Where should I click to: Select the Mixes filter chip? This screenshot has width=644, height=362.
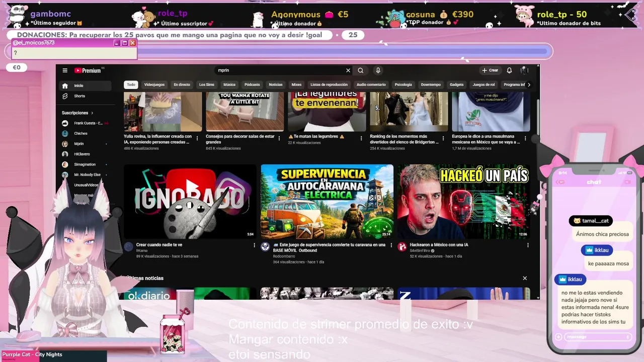[296, 84]
